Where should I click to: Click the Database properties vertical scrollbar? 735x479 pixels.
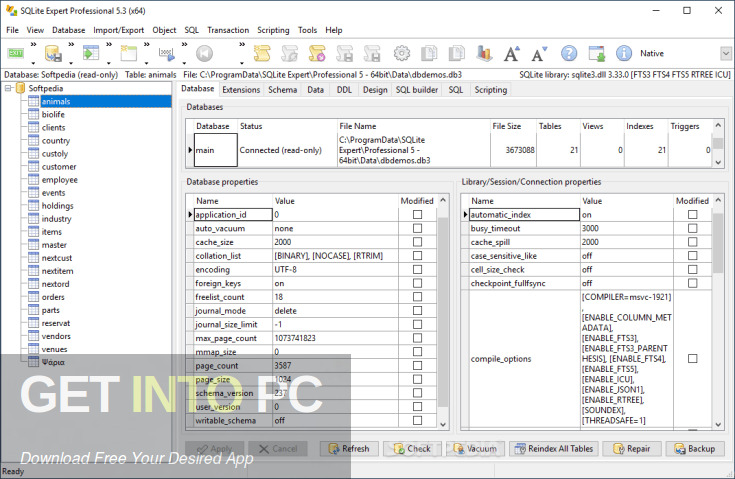(443, 313)
